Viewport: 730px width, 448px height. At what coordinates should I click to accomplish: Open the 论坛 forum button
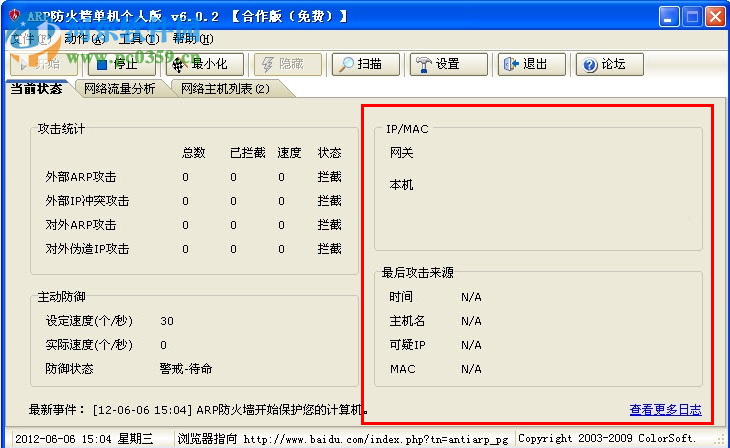coord(610,64)
